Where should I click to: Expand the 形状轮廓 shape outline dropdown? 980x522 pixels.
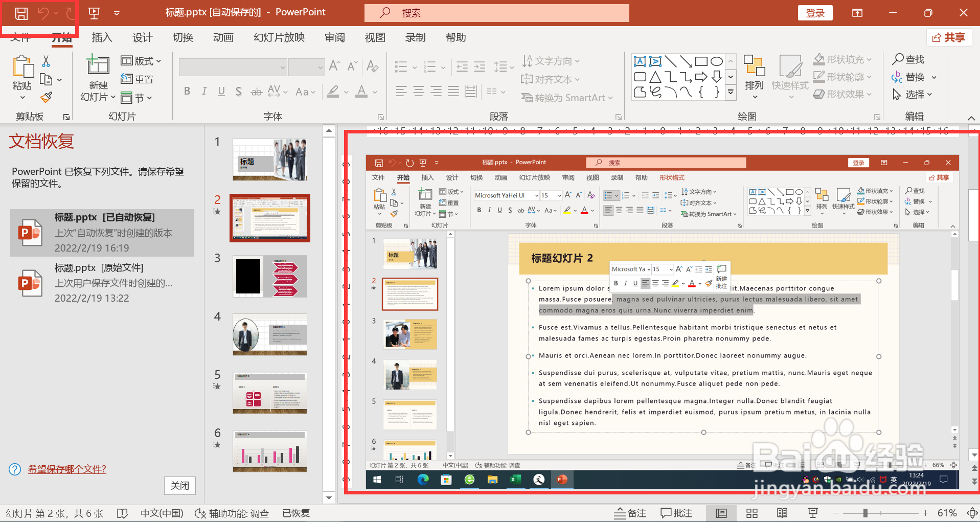coord(842,77)
